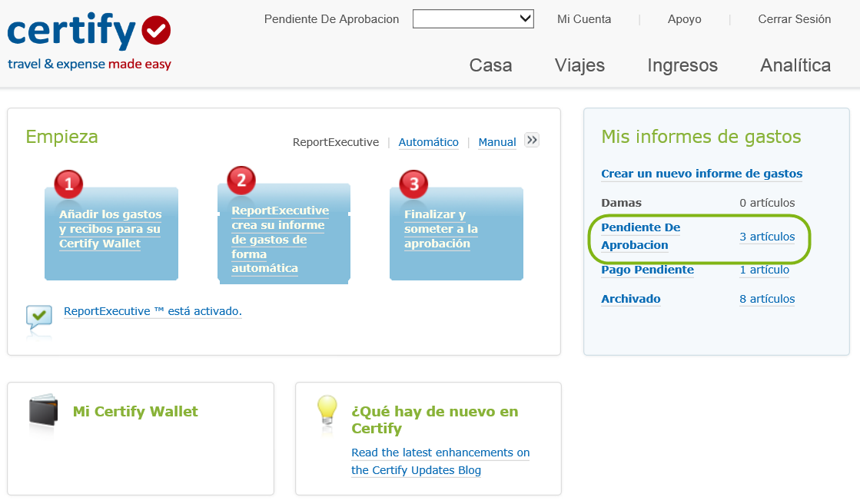Screen dimensions: 860x504
Task: Click Crear un nuevo informe de gastos
Action: pos(702,174)
